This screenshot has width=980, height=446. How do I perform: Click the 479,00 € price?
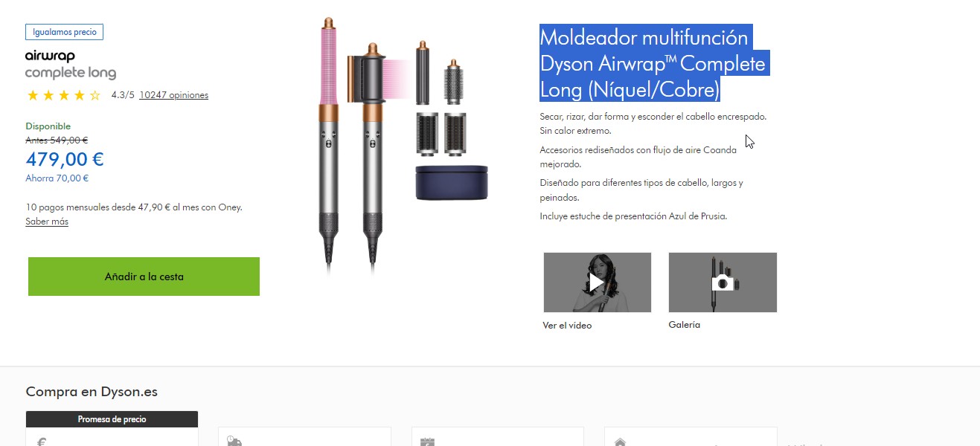65,159
